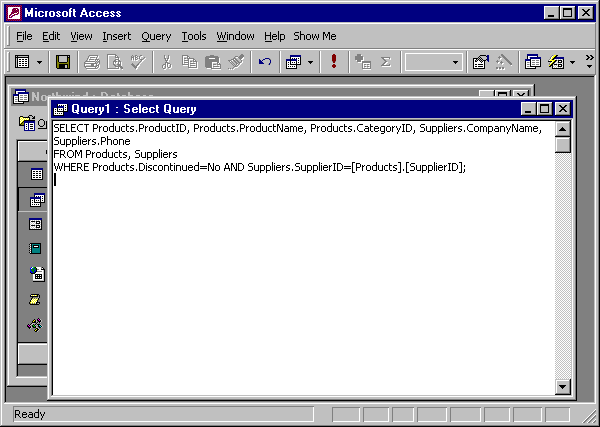Select Macros object in database sidebar

(36, 299)
